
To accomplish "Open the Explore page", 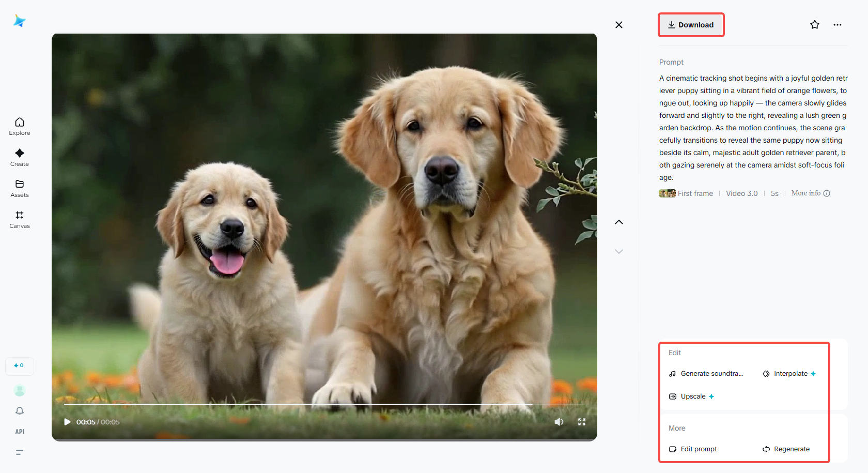I will click(x=20, y=126).
